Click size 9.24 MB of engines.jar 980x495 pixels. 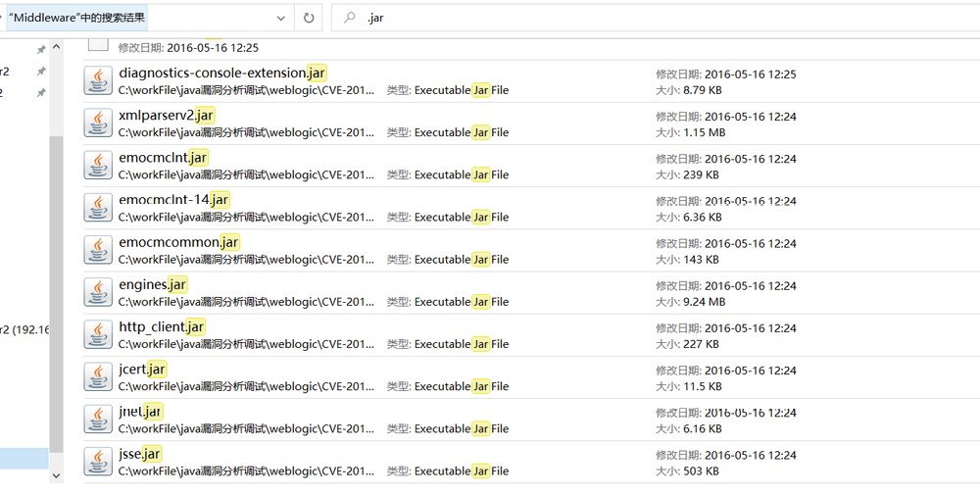point(691,302)
